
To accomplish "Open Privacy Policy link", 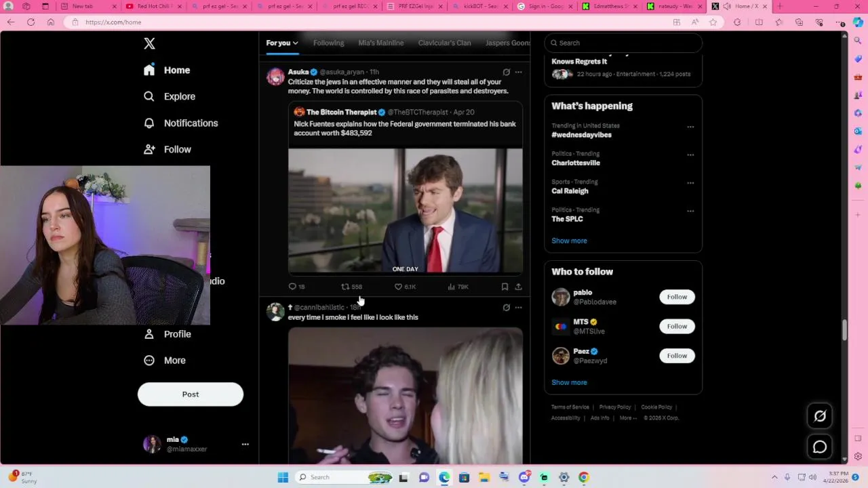I will coord(615,407).
